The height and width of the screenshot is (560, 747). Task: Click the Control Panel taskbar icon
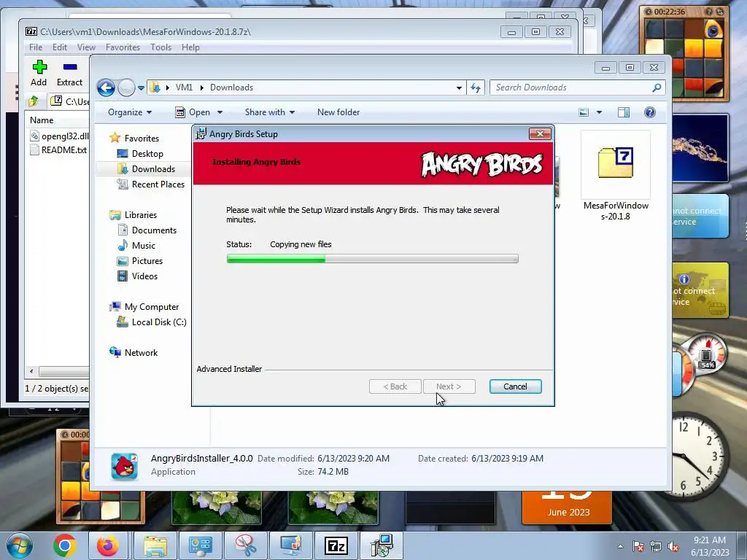click(201, 545)
